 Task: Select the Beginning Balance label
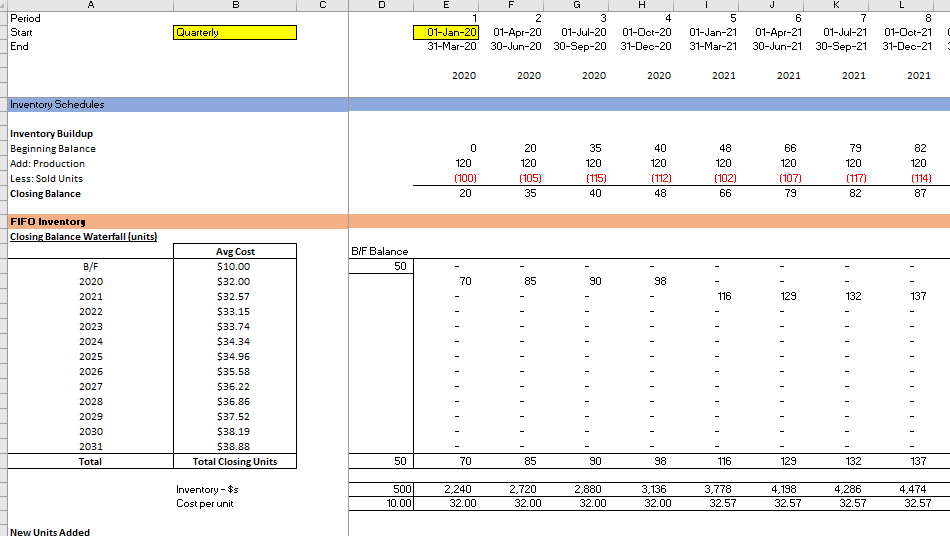click(53, 149)
